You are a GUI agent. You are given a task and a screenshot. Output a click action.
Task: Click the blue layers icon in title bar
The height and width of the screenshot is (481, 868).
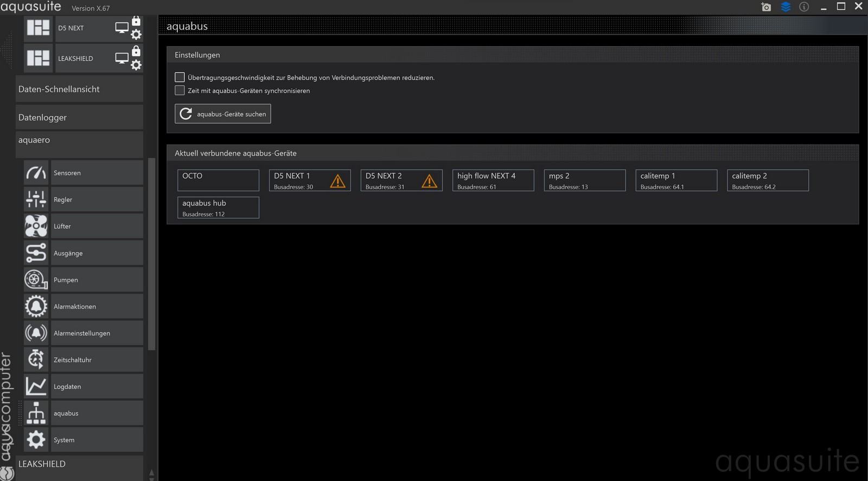click(786, 7)
